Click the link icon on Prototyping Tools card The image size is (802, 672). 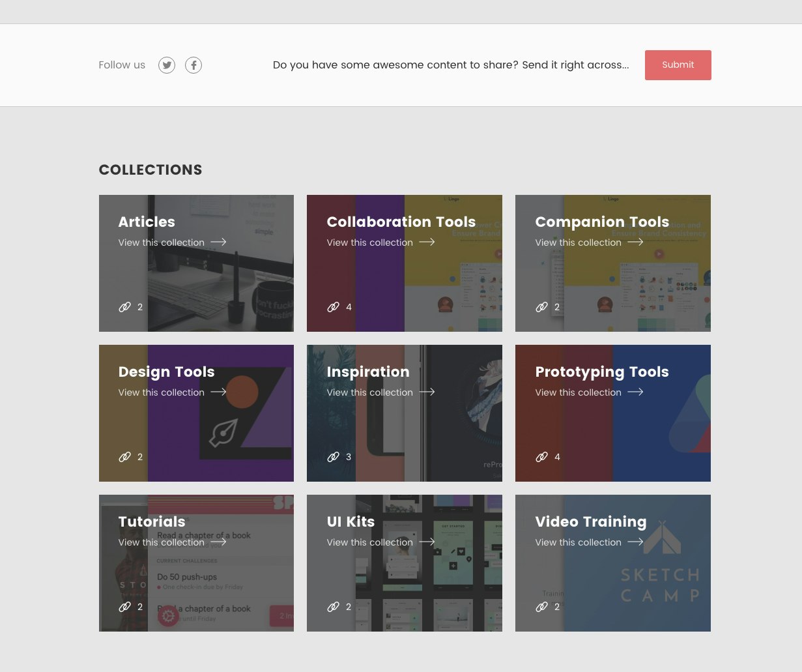(x=541, y=457)
